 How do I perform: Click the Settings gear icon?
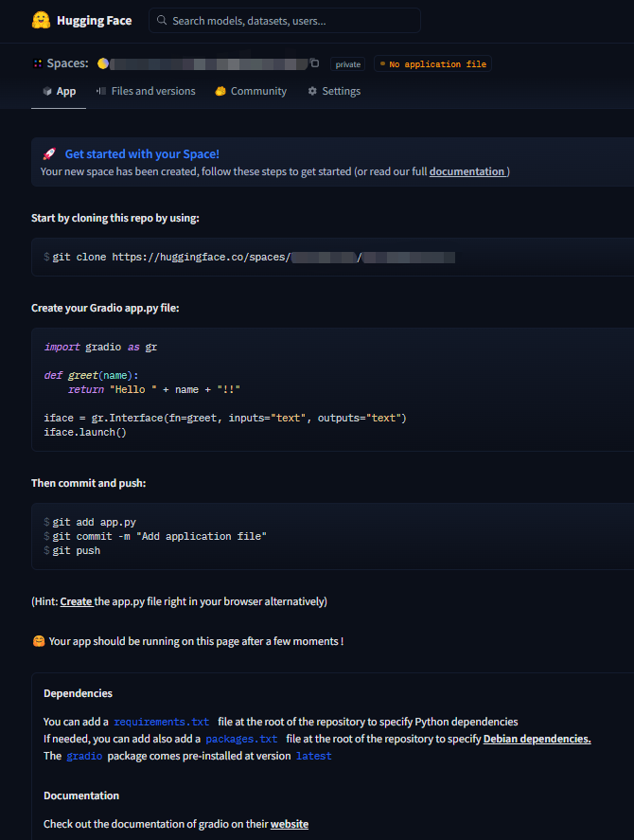click(312, 91)
